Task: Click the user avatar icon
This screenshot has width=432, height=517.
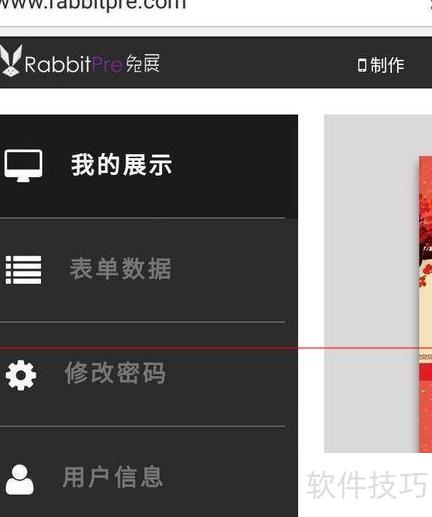Action: [x=20, y=479]
